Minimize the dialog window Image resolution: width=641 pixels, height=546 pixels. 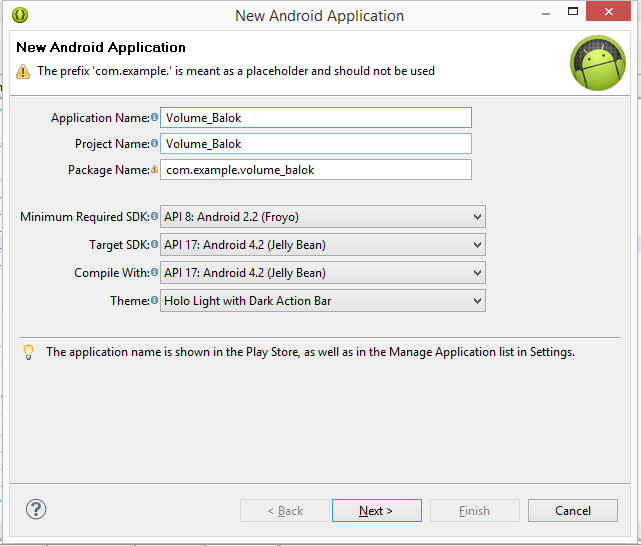click(546, 13)
